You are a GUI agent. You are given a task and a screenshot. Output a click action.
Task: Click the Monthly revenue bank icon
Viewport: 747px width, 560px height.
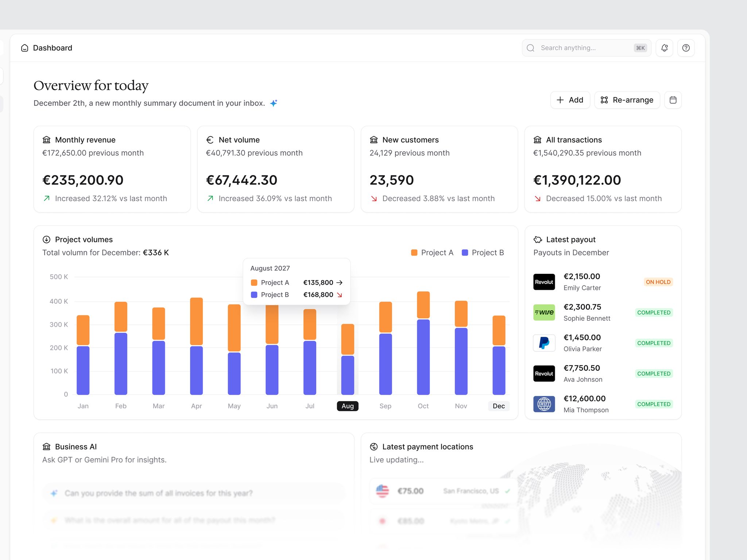46,140
